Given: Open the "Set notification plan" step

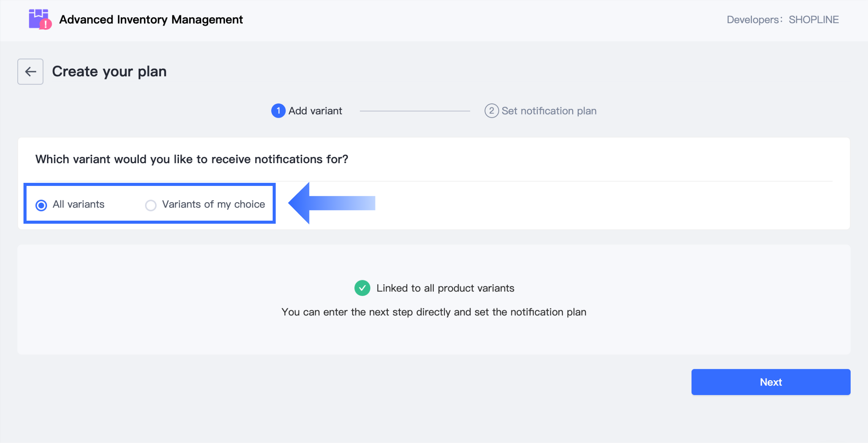Looking at the screenshot, I should point(549,111).
